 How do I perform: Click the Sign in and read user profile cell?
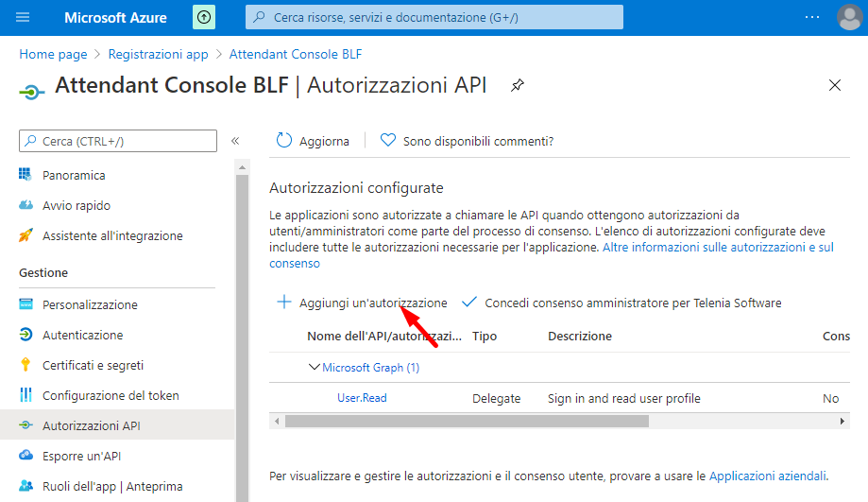624,398
